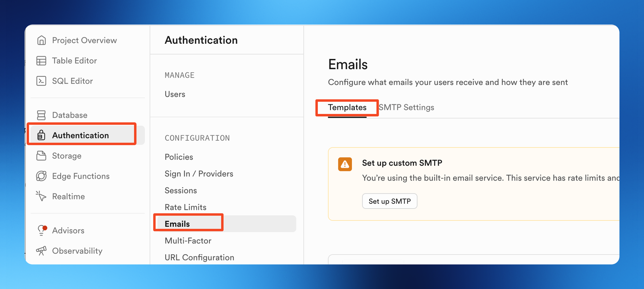Open the URL Configuration page

coord(199,257)
